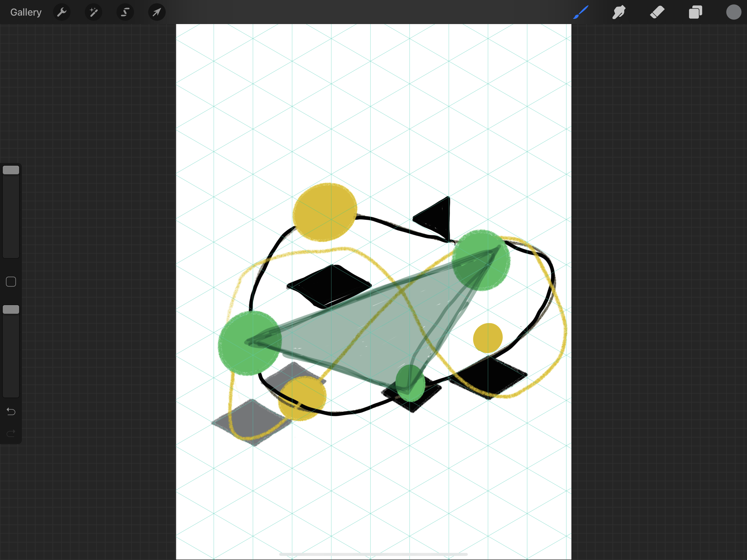Open the gray color swatch picker

pos(734,12)
